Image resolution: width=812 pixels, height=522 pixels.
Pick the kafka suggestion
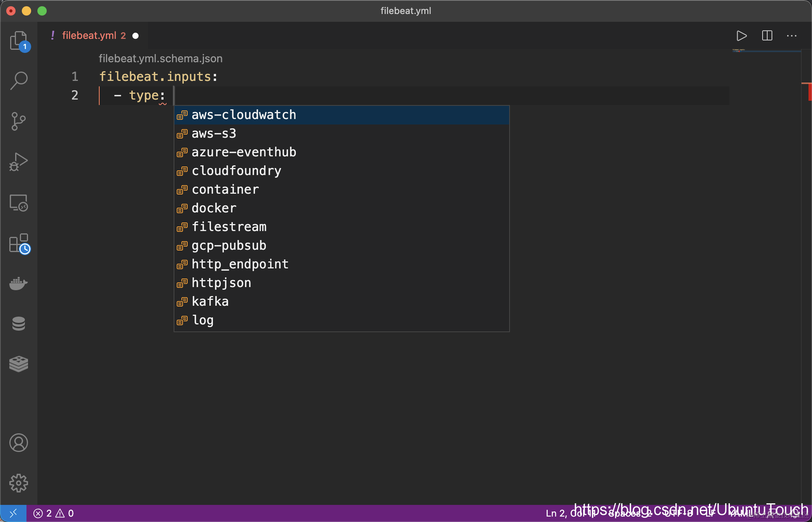(210, 302)
